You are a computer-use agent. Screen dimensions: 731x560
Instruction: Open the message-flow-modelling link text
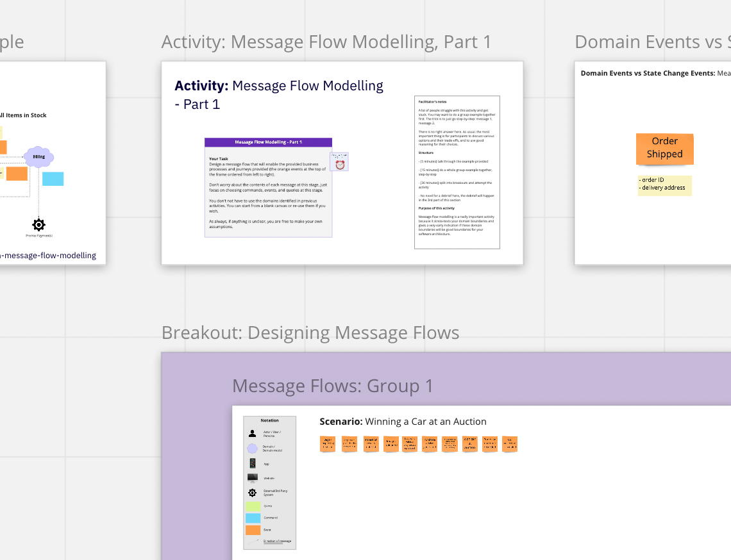click(x=48, y=255)
